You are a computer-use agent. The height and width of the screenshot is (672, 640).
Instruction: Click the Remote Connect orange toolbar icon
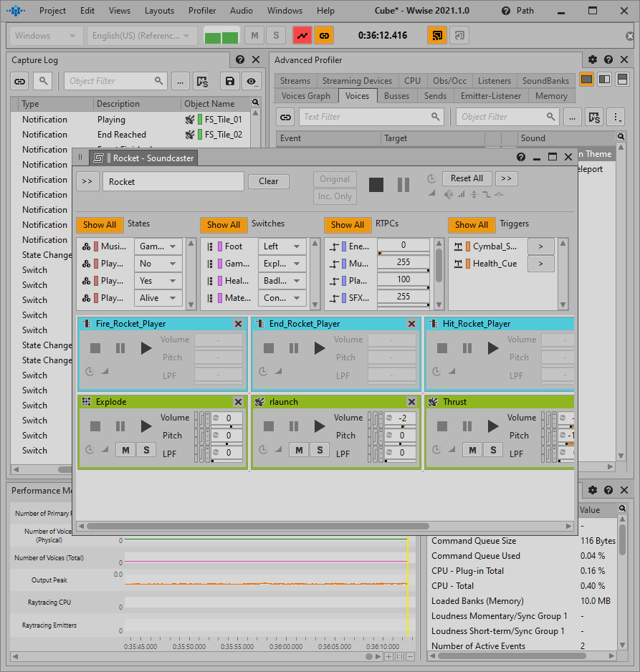tap(436, 35)
